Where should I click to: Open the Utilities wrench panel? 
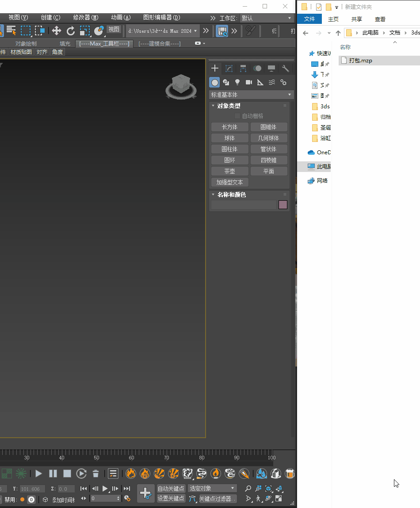click(285, 69)
